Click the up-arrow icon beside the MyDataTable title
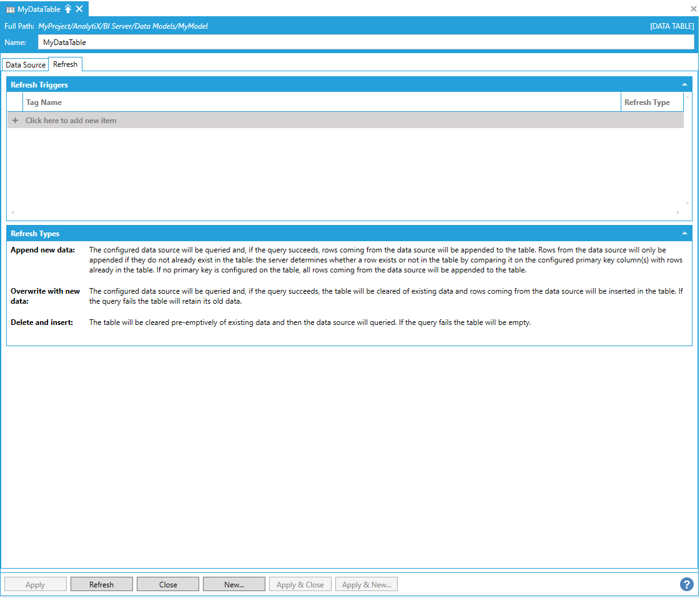 click(x=68, y=9)
